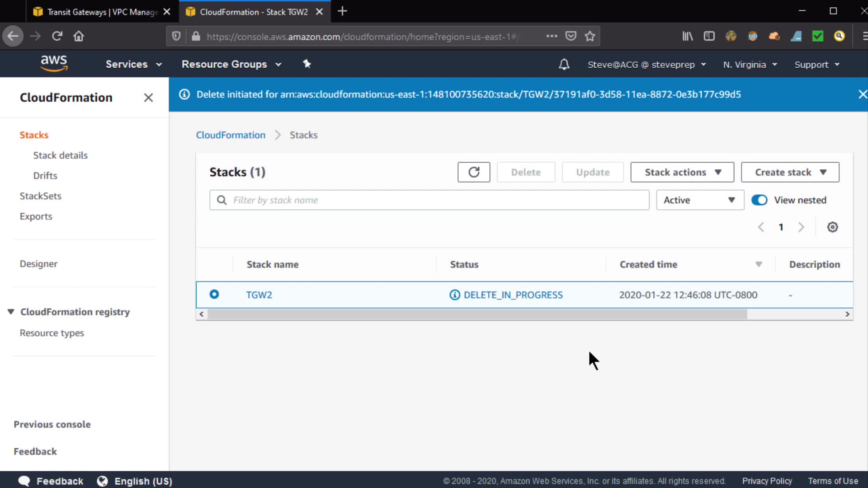Click the refresh stacks icon button
The height and width of the screenshot is (488, 868).
473,172
